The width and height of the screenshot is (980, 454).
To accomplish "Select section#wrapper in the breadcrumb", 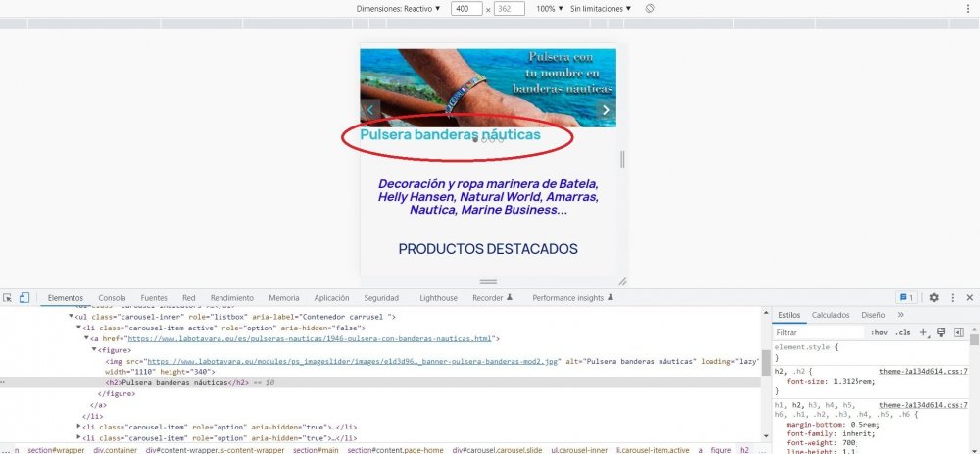I will coord(56,450).
